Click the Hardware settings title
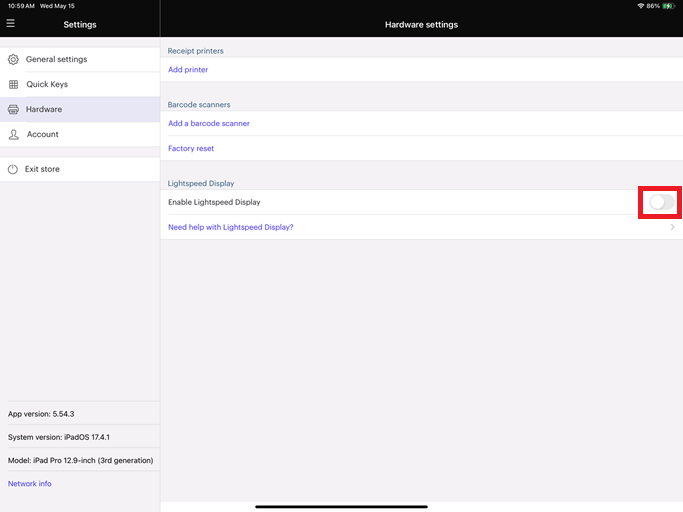683x512 pixels. [x=421, y=25]
